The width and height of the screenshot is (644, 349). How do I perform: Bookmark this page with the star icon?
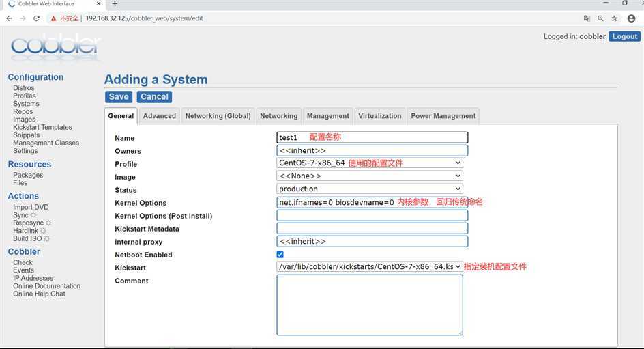tap(615, 18)
